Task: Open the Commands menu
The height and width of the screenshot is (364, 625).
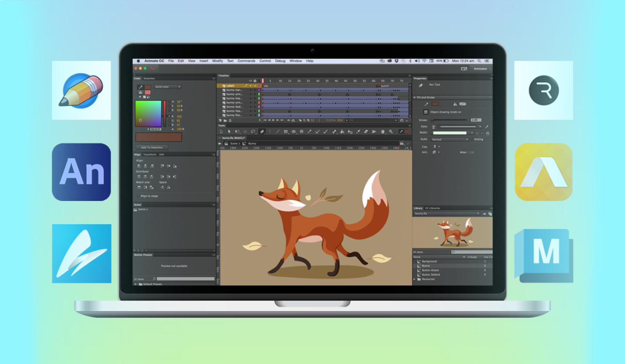Action: [x=247, y=61]
